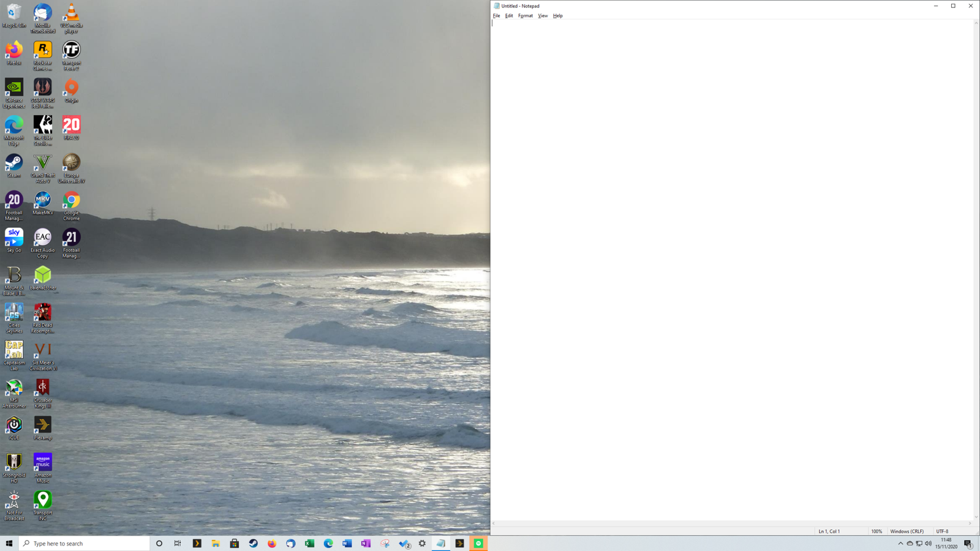Click the 'Windows (CRLF)' status bar entry

[907, 531]
